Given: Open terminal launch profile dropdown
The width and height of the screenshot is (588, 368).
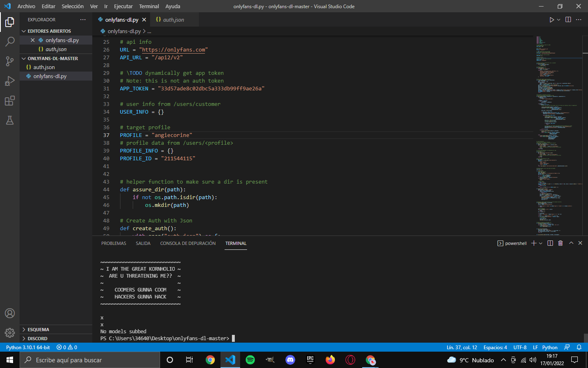Looking at the screenshot, I should pyautogui.click(x=541, y=243).
